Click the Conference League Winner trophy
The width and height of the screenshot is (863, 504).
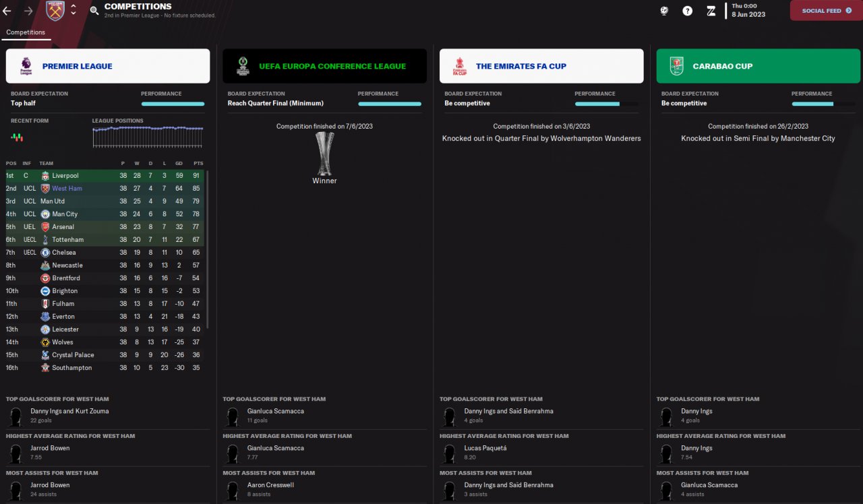(324, 153)
